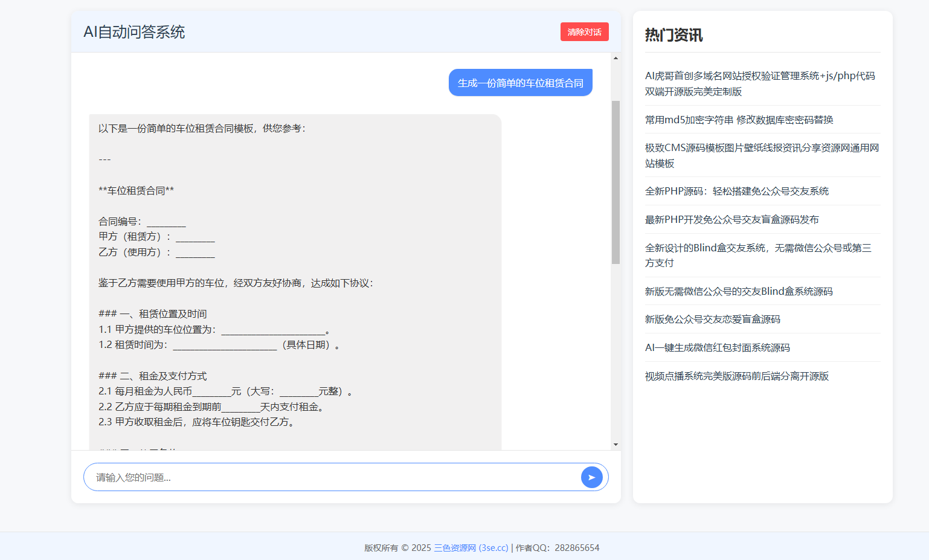Click the 视频点播系统完美版源码 link
The width and height of the screenshot is (929, 560).
click(x=736, y=376)
